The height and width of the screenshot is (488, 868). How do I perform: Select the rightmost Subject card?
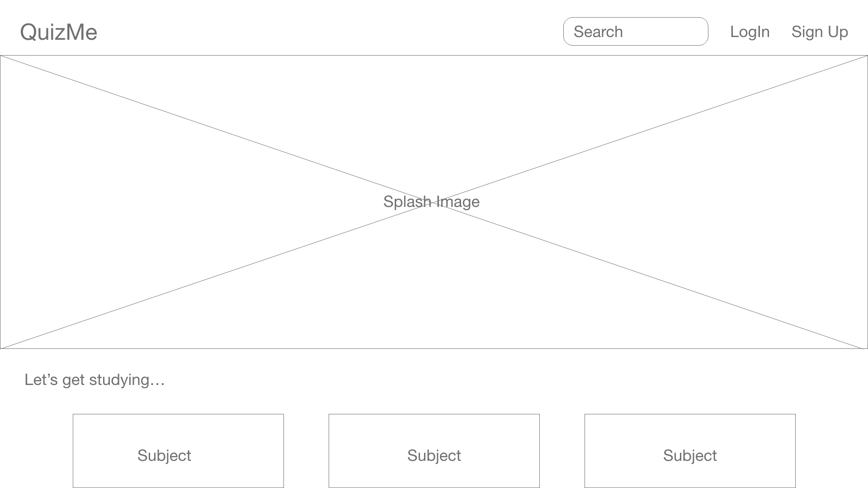(690, 451)
